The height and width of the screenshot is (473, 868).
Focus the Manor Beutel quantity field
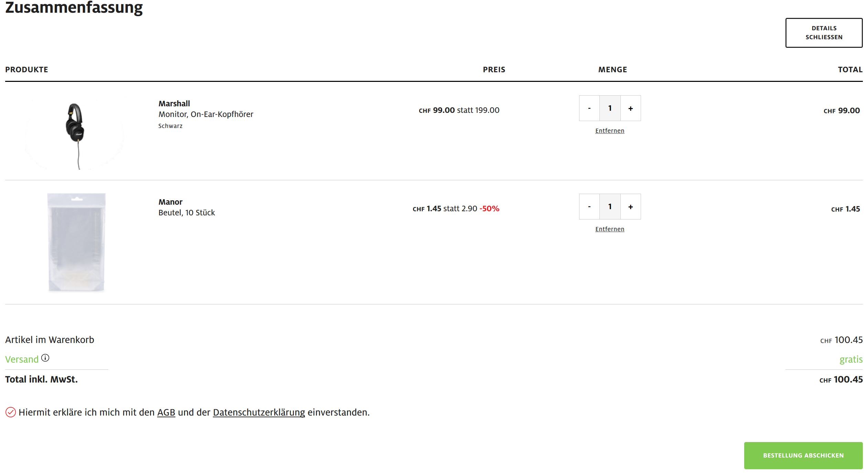coord(610,207)
